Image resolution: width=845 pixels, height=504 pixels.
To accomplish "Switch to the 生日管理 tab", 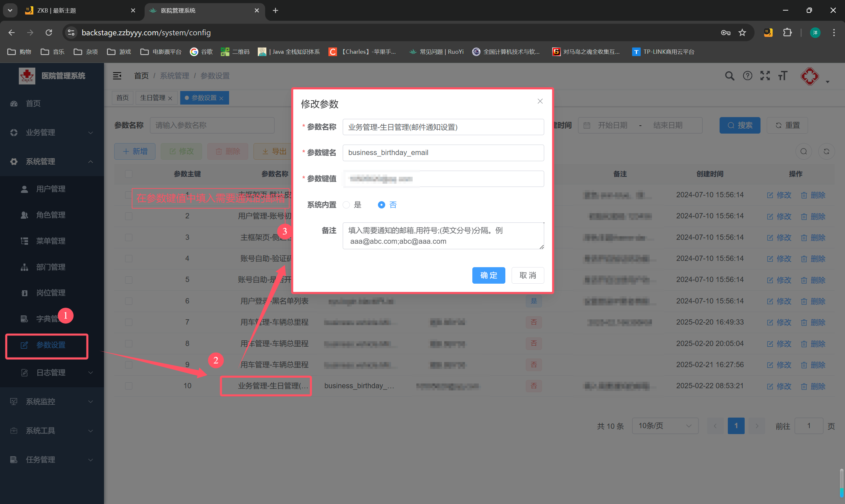I will click(x=152, y=98).
